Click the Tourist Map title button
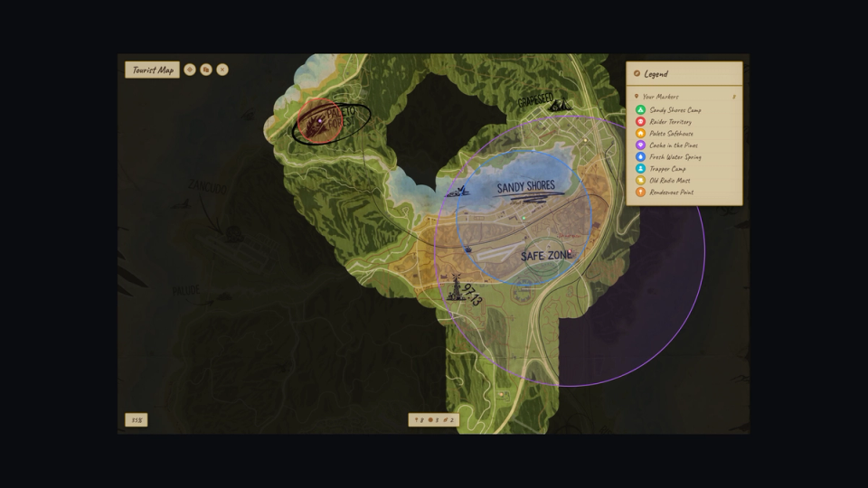Screen dimensions: 868x488 (x=152, y=70)
